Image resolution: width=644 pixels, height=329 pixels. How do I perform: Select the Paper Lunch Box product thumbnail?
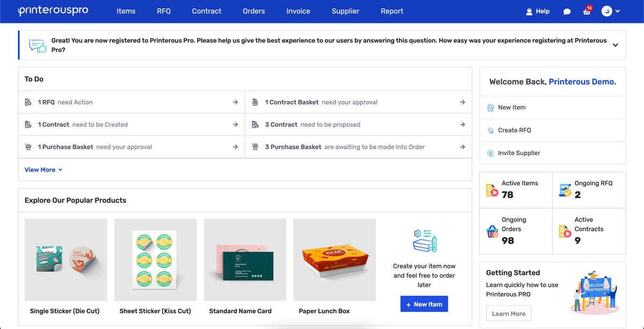pyautogui.click(x=334, y=260)
